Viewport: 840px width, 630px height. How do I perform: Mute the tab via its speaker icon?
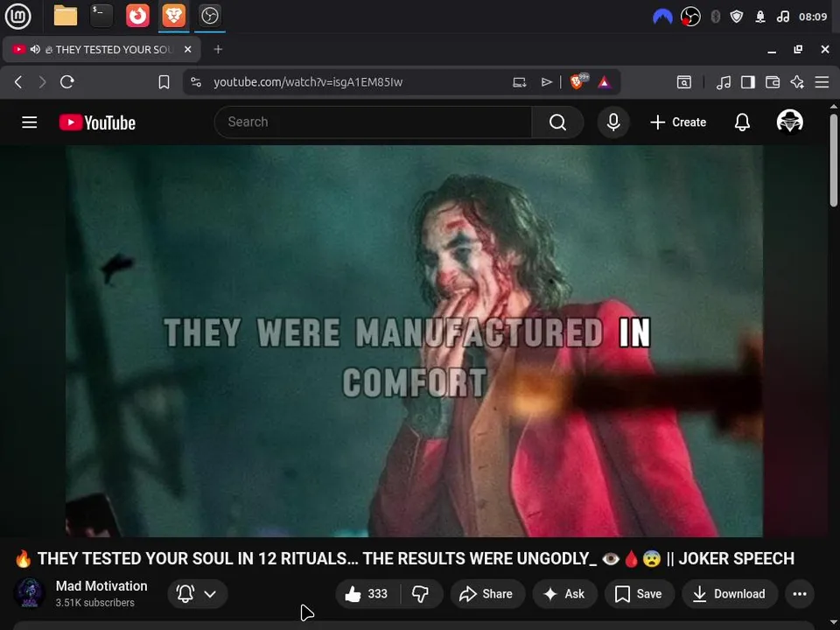pyautogui.click(x=35, y=49)
